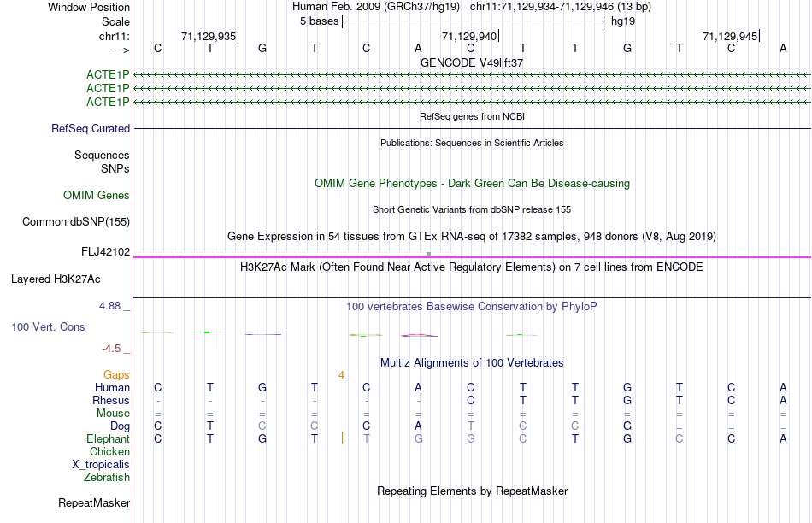812x523 pixels.
Task: Click the OMIM Genes track label
Action: [x=97, y=195]
